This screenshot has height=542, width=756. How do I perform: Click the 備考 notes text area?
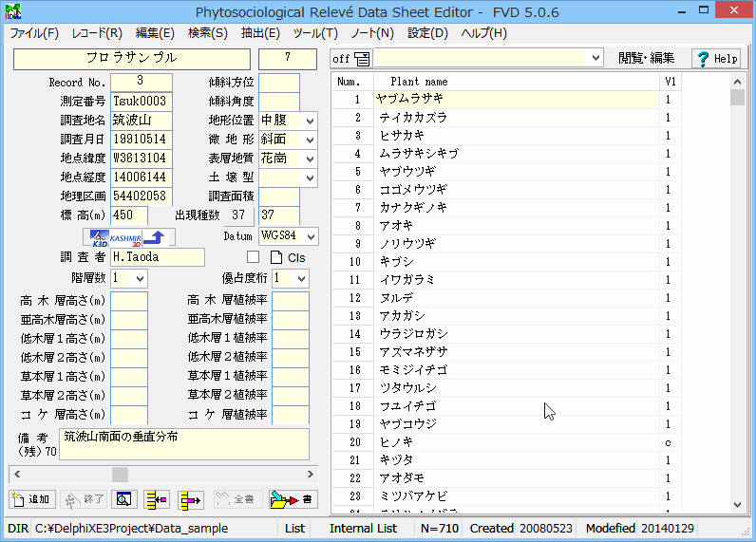point(184,444)
